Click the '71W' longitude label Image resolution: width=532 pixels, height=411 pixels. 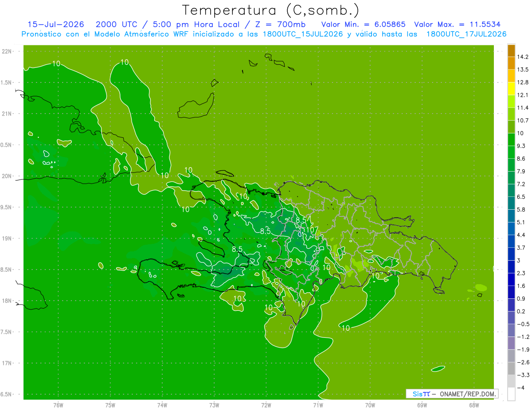(x=318, y=405)
